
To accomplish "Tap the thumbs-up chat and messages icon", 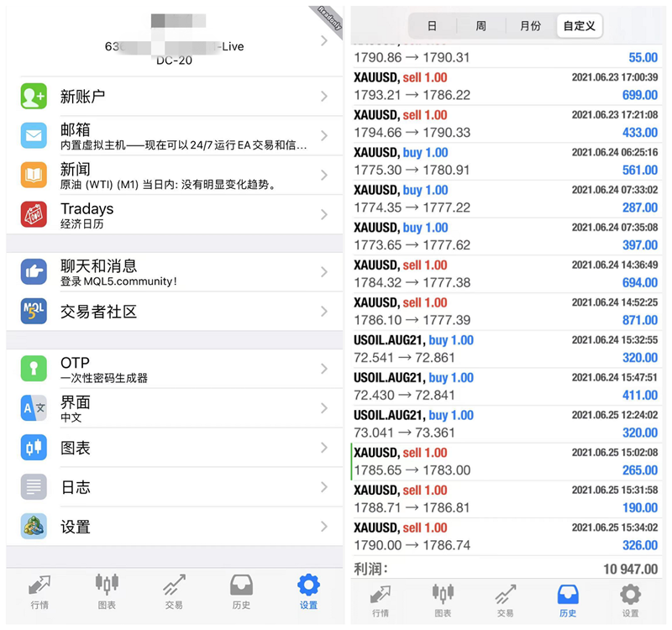I will point(34,271).
